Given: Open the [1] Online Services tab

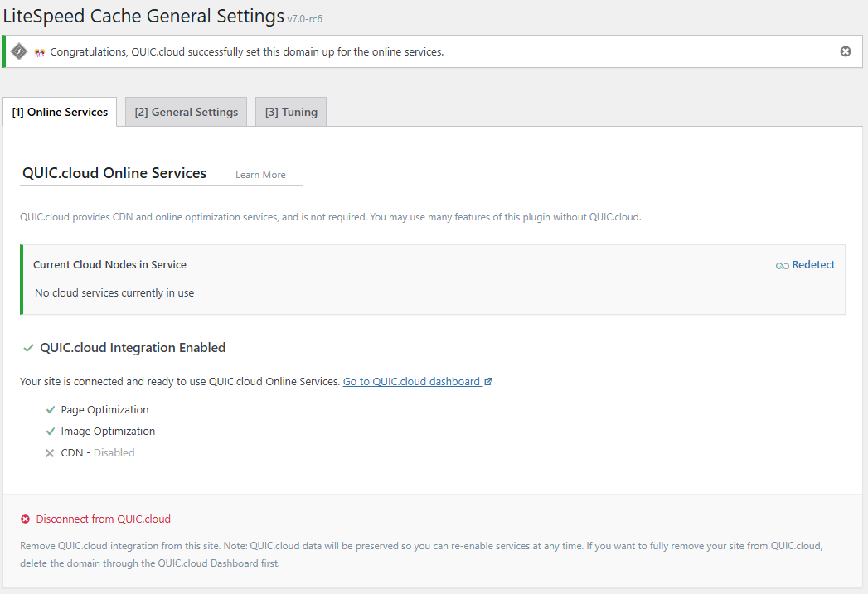Looking at the screenshot, I should [x=60, y=113].
